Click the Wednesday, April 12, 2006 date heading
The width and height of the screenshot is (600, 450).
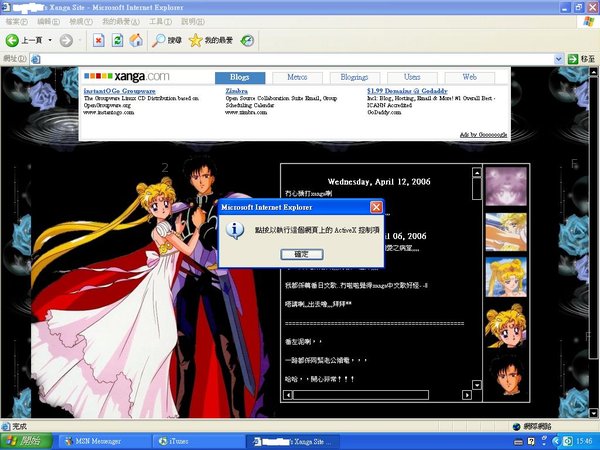379,182
